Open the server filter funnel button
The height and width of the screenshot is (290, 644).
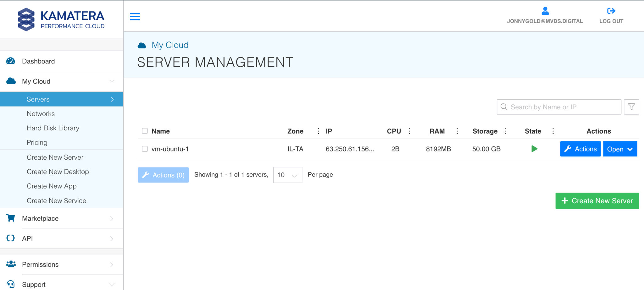631,107
